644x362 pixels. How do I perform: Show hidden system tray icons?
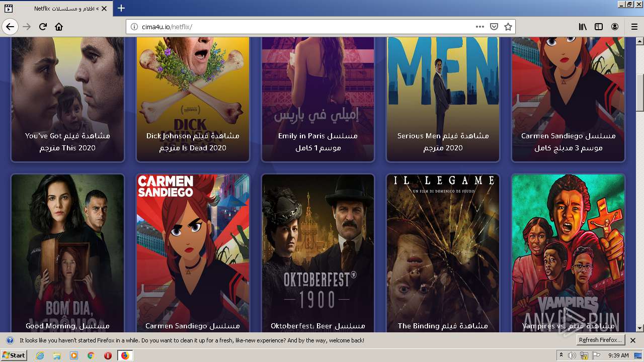(x=561, y=355)
